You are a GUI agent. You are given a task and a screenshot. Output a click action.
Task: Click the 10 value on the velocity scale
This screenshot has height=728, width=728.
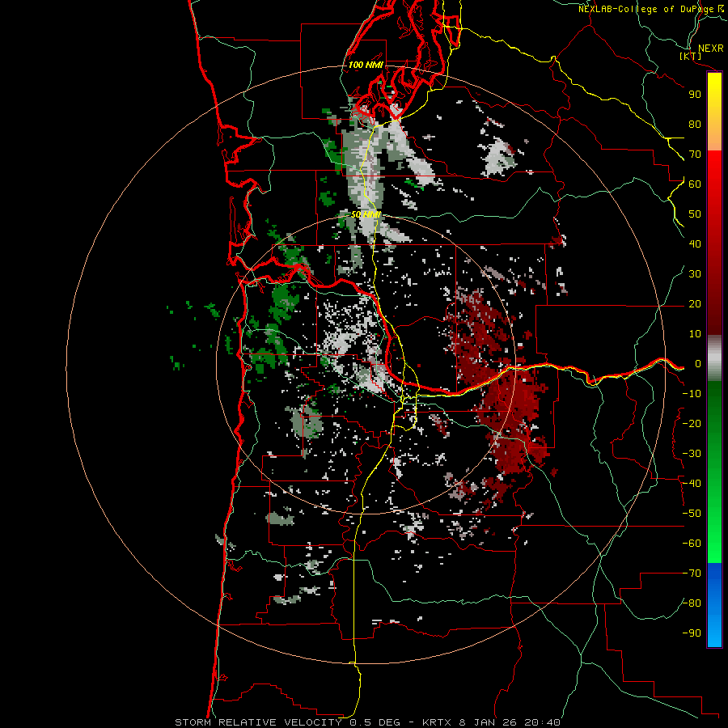point(695,334)
